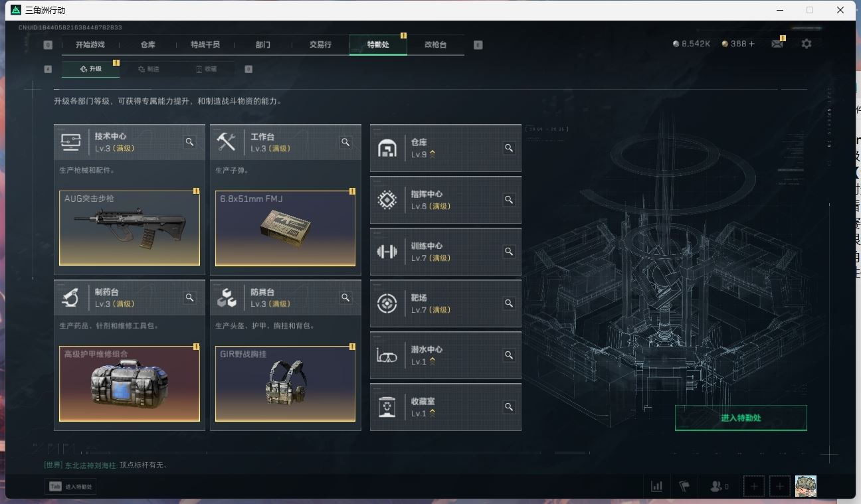Image resolution: width=861 pixels, height=504 pixels.
Task: Open the mail envelope icon
Action: (777, 44)
